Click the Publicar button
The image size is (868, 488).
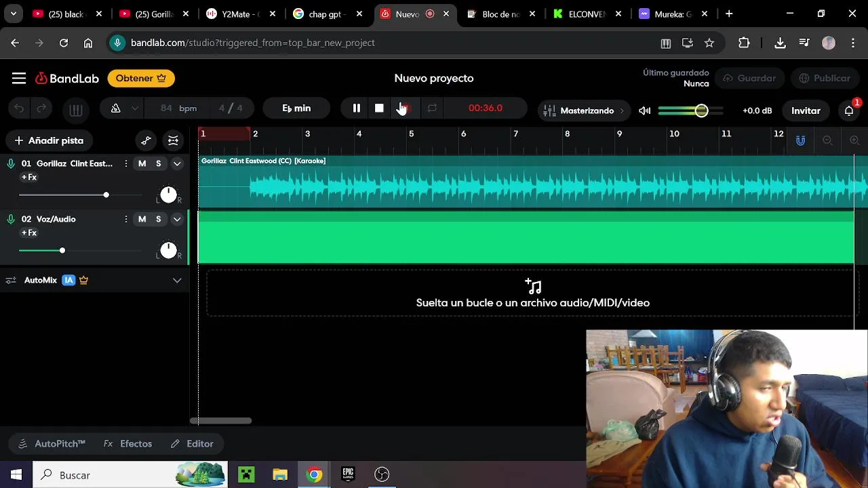(825, 79)
